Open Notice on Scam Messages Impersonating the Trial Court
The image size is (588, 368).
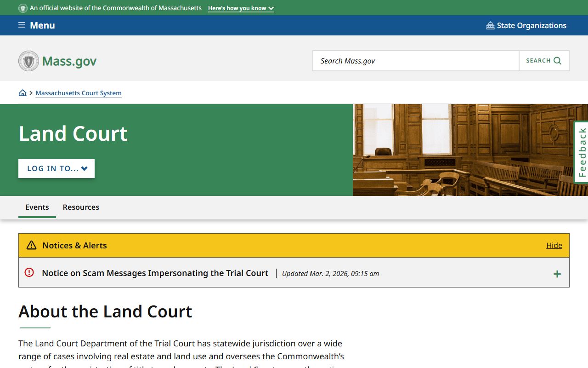155,273
